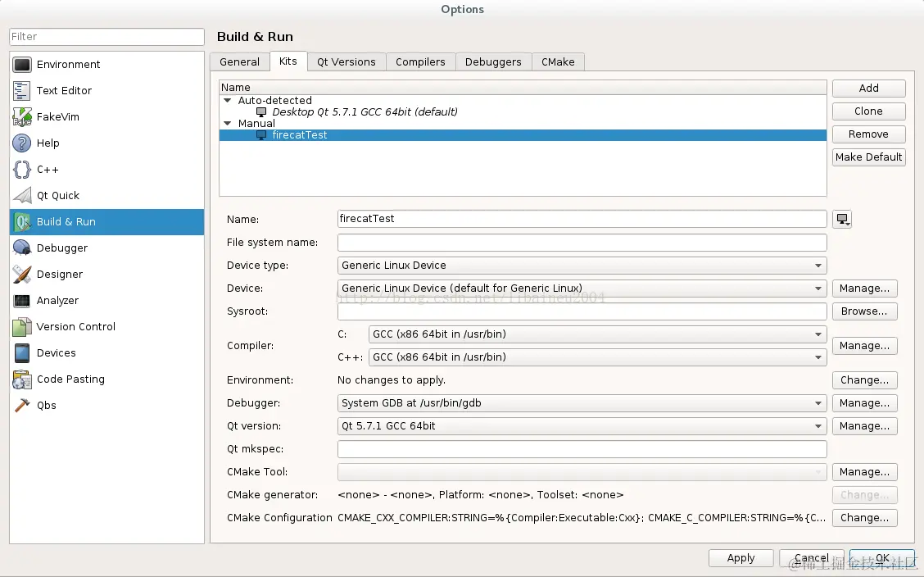
Task: Select the Qt Quick paper plane icon
Action: [22, 196]
